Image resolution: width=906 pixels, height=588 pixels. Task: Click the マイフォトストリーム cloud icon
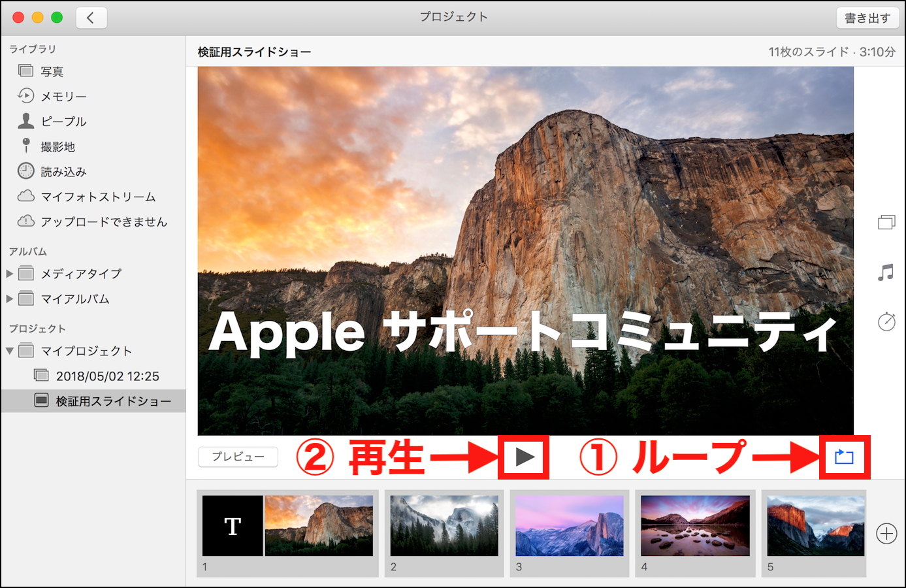[x=26, y=196]
